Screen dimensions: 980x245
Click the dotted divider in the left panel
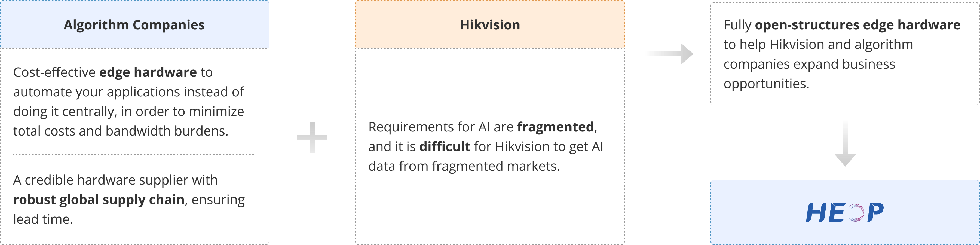(x=135, y=155)
